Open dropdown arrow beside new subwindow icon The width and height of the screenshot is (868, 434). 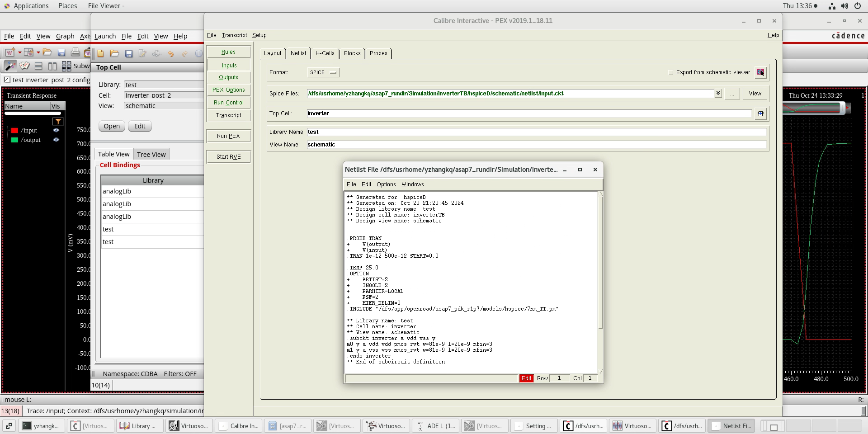click(x=38, y=52)
